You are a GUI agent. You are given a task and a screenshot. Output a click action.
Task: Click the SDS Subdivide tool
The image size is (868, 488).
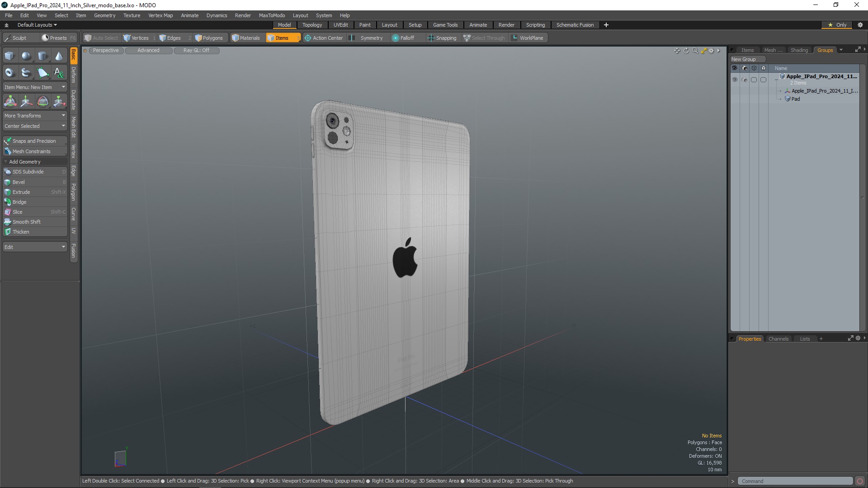35,172
